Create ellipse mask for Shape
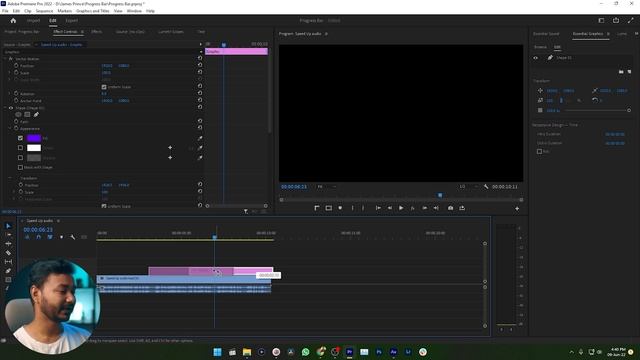The width and height of the screenshot is (640, 360). coord(18,115)
